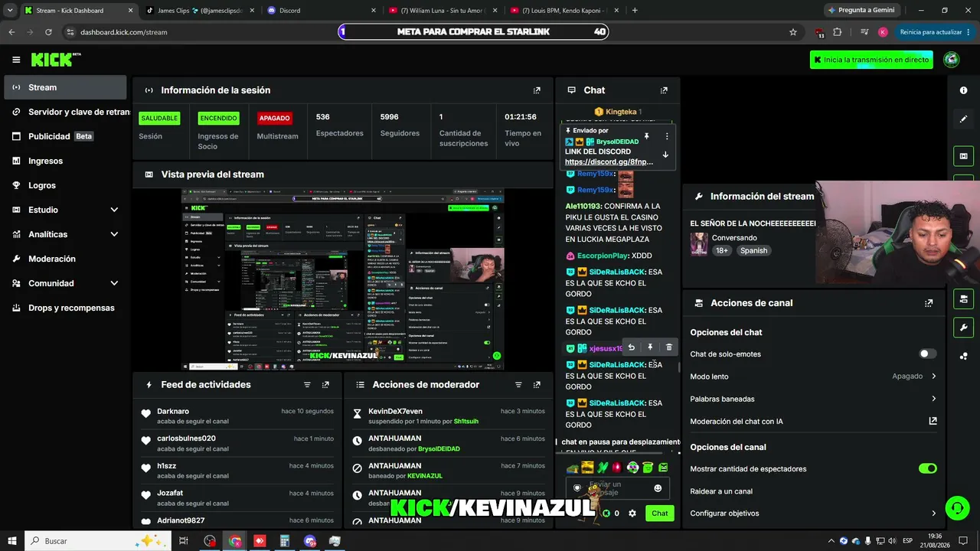This screenshot has height=551, width=980.
Task: Go to Publicidad Beta page
Action: pos(65,136)
